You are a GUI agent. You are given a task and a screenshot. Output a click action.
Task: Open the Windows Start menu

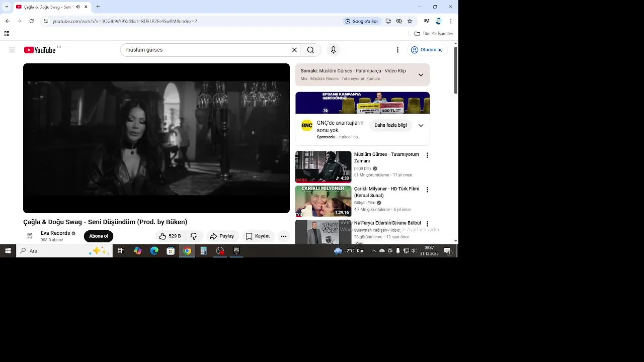[8, 251]
